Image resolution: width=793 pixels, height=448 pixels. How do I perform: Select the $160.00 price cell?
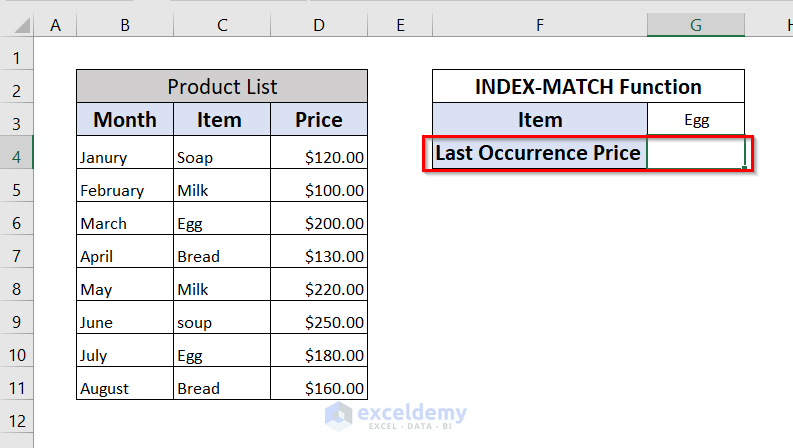click(318, 387)
